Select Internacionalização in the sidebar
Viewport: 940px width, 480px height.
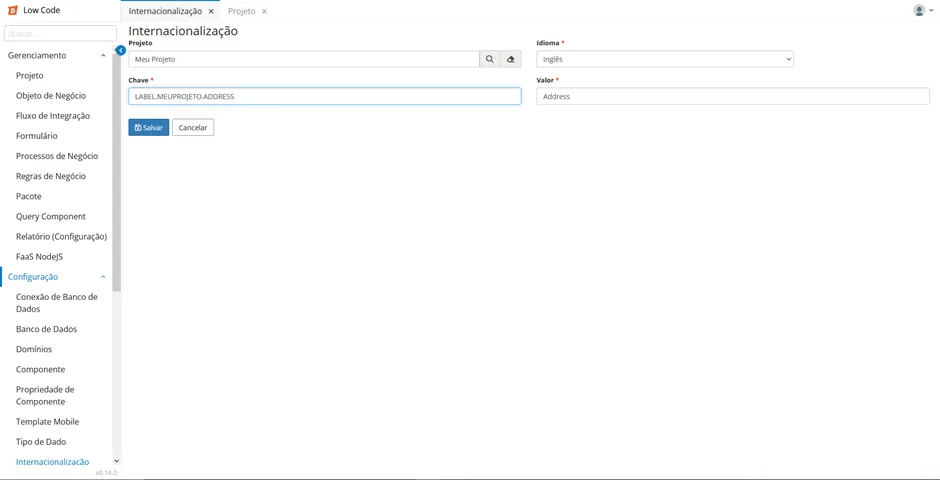[x=52, y=462]
